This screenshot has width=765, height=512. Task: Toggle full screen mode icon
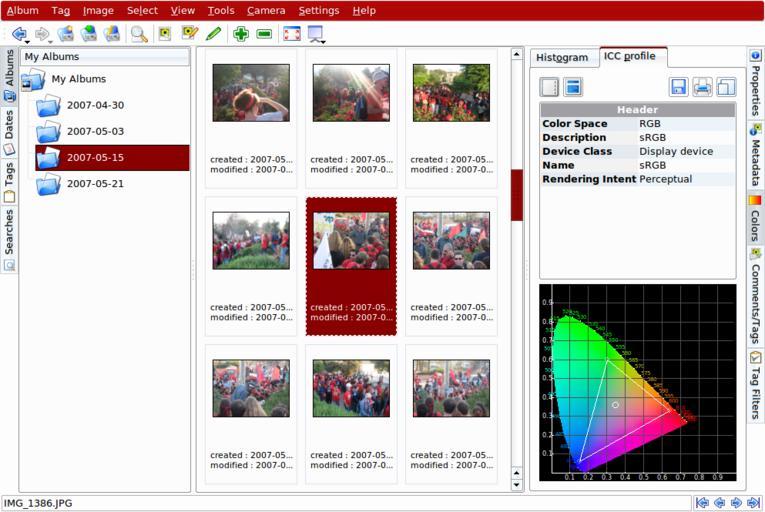[291, 34]
